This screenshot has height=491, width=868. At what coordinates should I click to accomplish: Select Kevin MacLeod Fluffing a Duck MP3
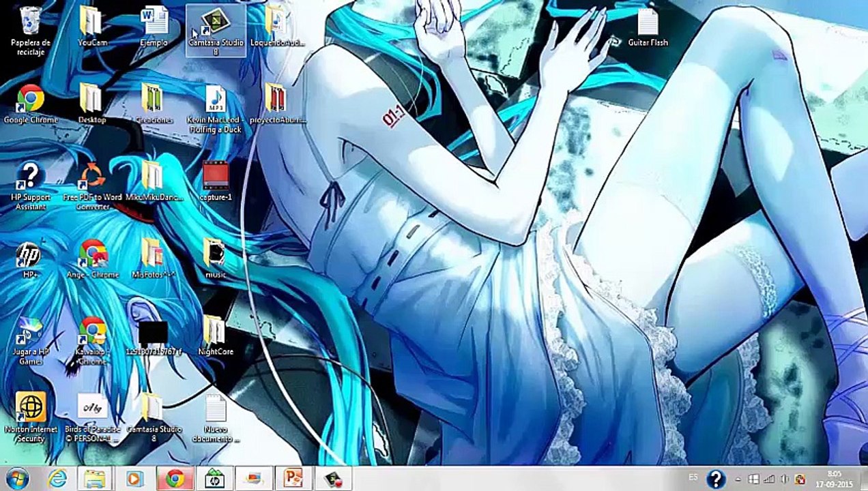tap(216, 108)
